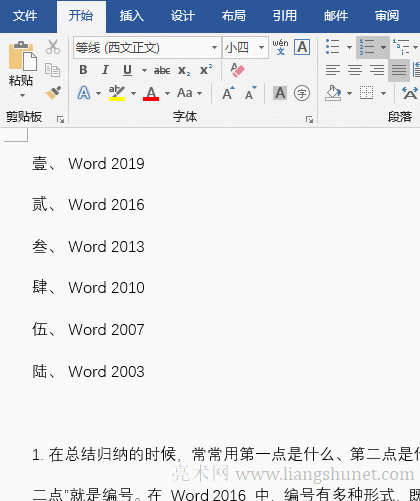Viewport: 420px width, 501px height.
Task: Toggle justify alignment
Action: [399, 70]
